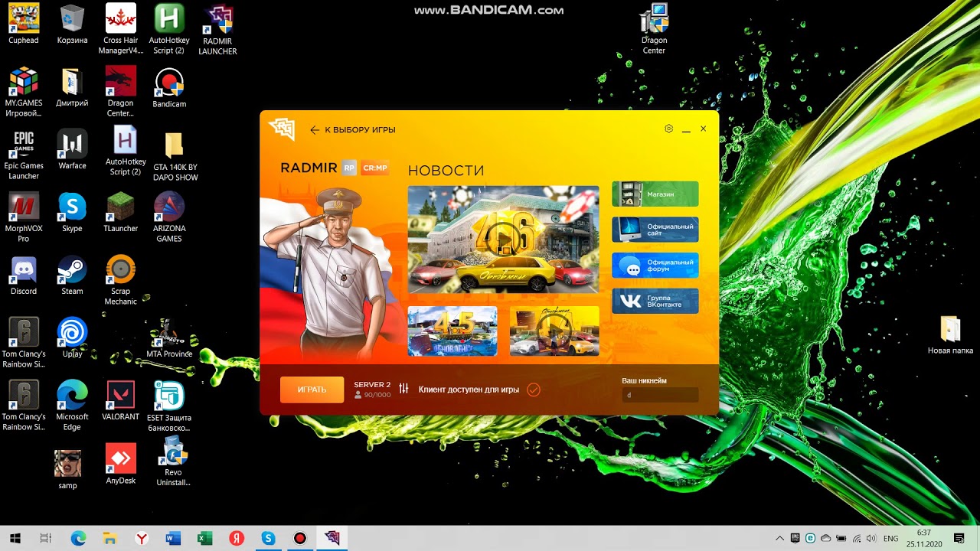The height and width of the screenshot is (551, 980).
Task: Open AutoHotkey Script (2) top-row icon
Action: pos(169,29)
